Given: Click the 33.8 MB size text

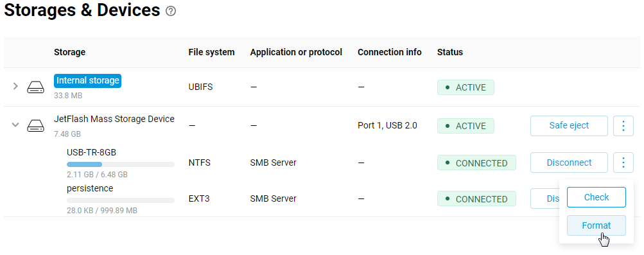Looking at the screenshot, I should (68, 96).
